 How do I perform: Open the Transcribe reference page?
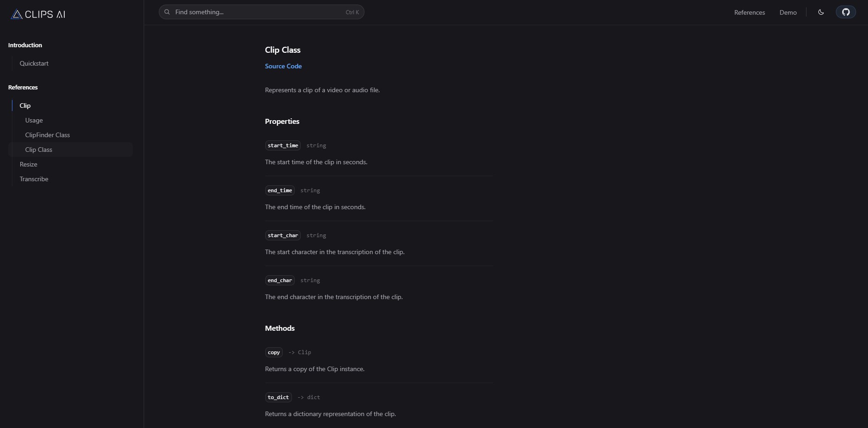pos(34,179)
